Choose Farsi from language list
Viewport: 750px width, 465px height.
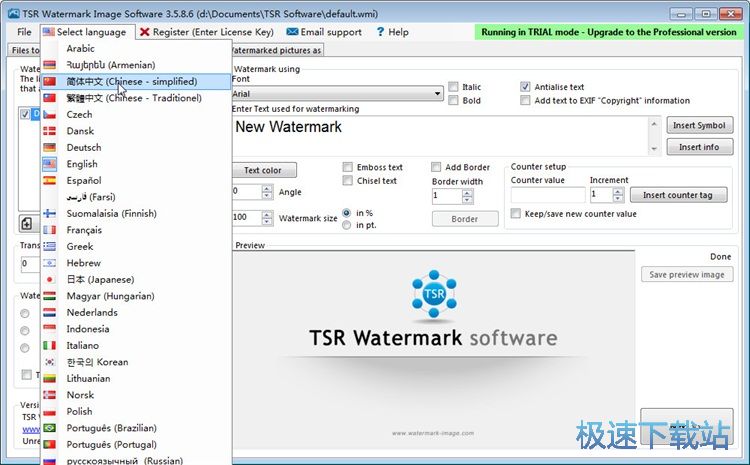coord(136,197)
